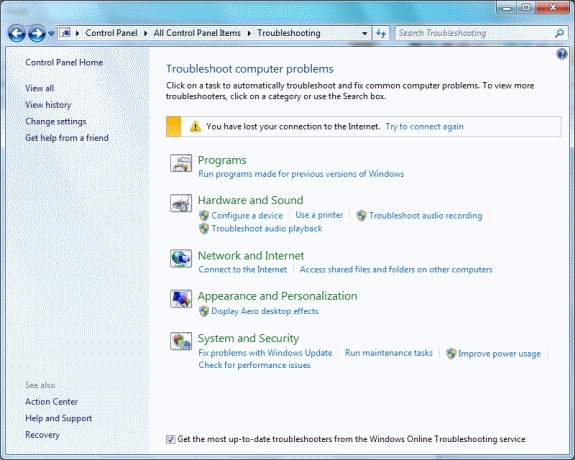Open Get help from a friend

click(x=67, y=138)
